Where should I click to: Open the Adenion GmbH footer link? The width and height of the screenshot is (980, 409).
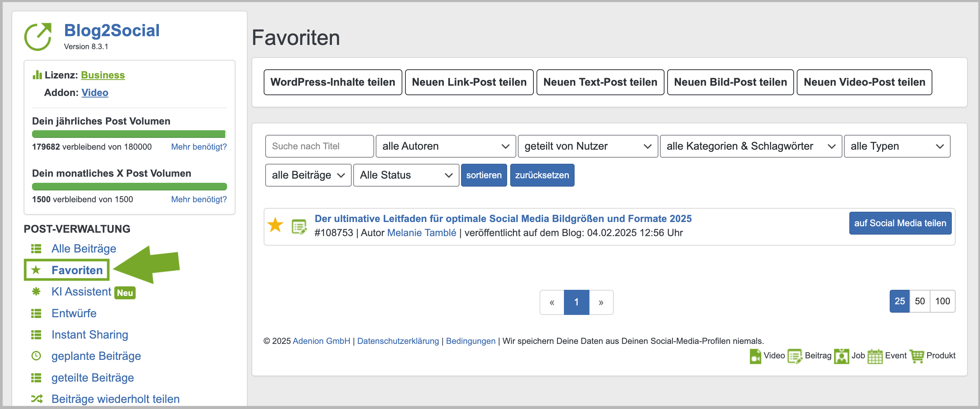click(x=321, y=341)
